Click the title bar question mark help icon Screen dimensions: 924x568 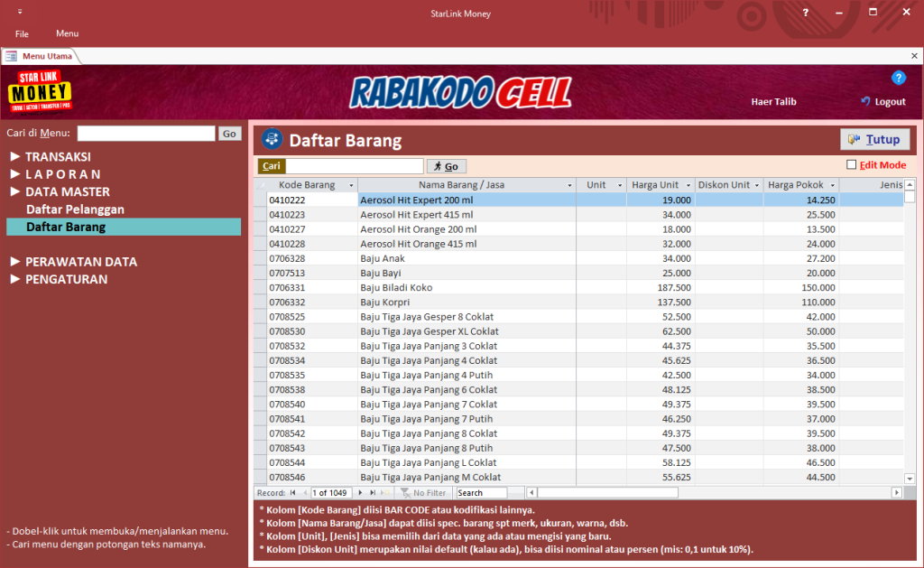805,13
